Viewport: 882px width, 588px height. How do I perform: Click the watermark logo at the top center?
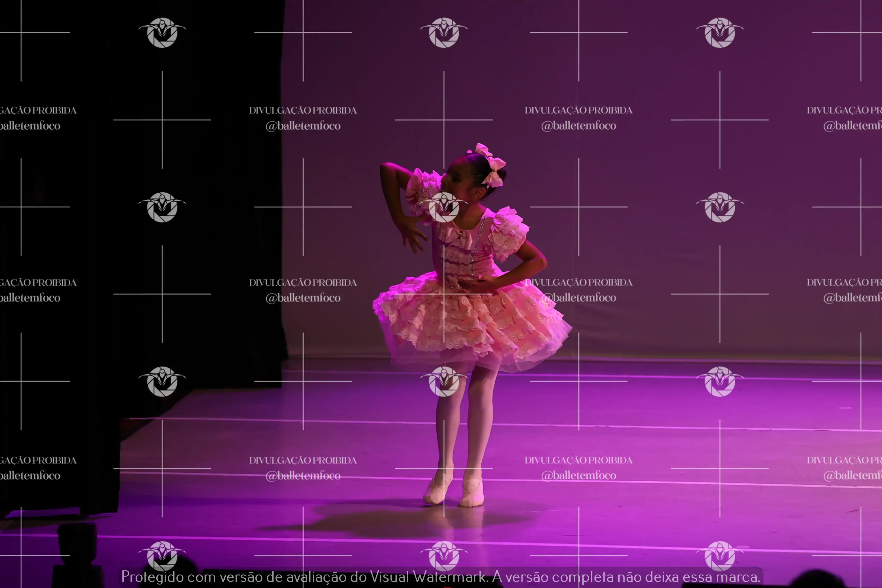coord(444,33)
